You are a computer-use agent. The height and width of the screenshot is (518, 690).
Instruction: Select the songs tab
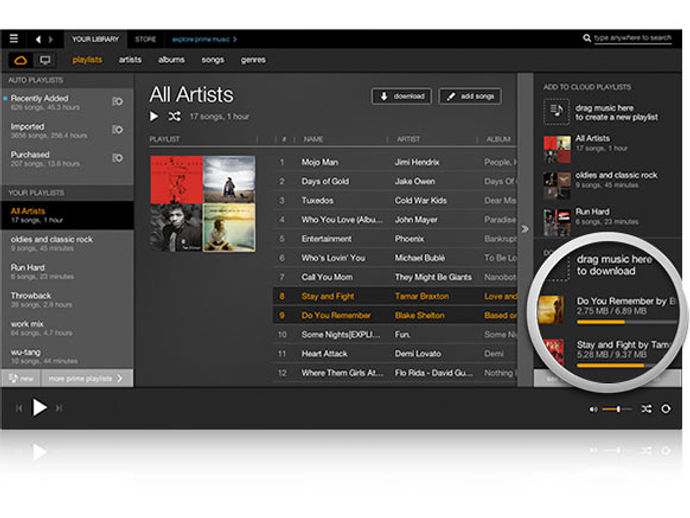pyautogui.click(x=213, y=60)
